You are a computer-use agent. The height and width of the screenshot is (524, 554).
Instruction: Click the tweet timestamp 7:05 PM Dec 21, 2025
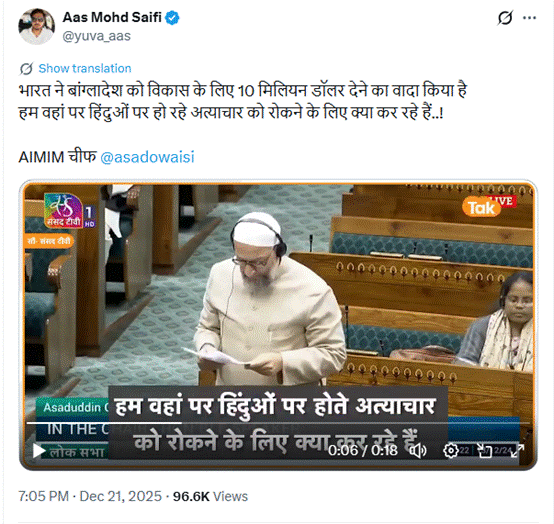(x=90, y=496)
